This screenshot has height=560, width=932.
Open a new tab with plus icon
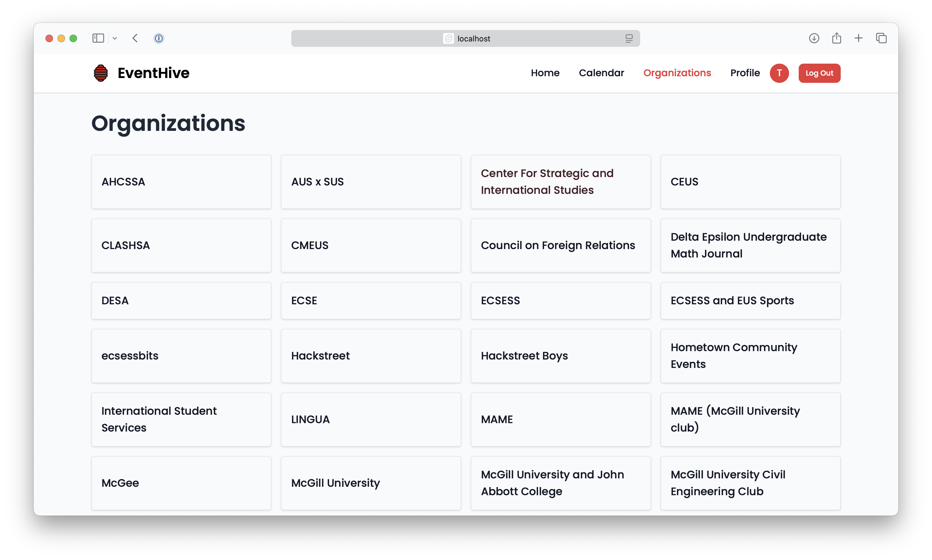(858, 38)
